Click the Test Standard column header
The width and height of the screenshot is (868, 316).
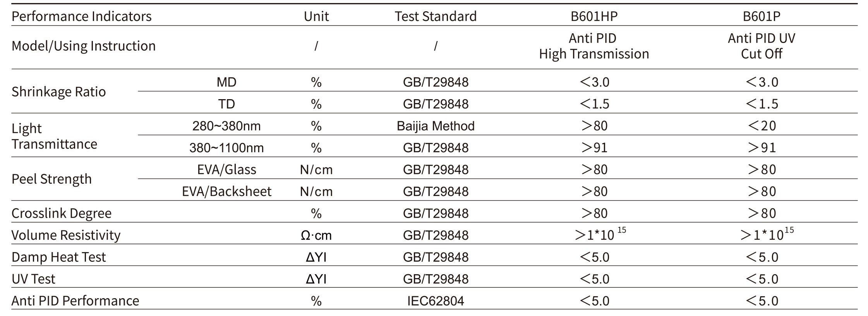[436, 16]
